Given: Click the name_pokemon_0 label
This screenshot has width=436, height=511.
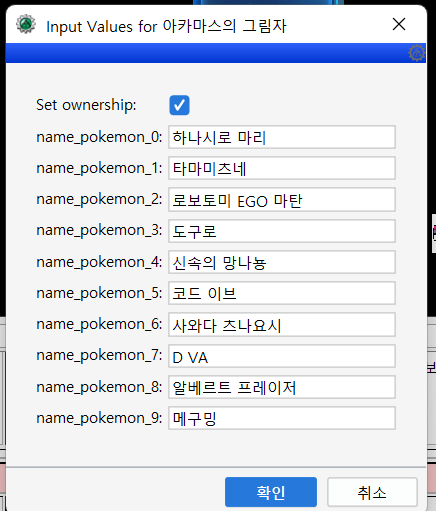Looking at the screenshot, I should [x=99, y=137].
